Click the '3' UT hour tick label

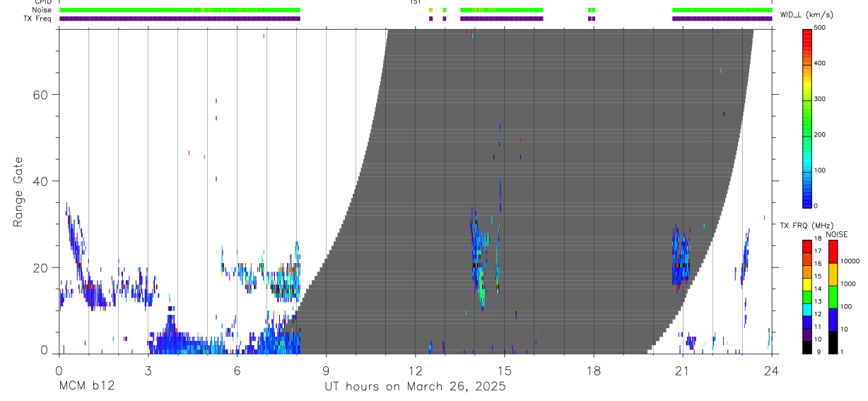[148, 370]
